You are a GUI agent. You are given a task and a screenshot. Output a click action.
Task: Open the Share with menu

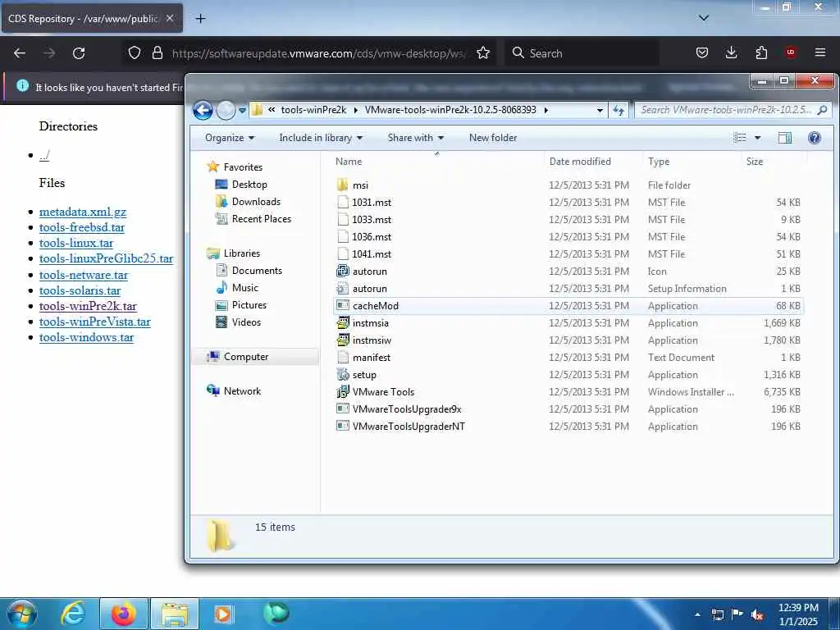coord(415,138)
